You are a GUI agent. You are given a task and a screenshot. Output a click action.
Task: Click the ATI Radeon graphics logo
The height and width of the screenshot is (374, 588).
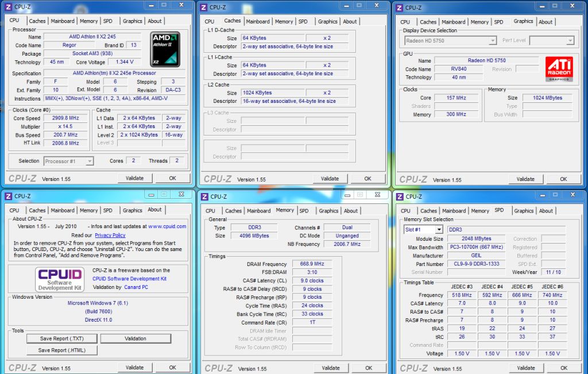pos(559,68)
